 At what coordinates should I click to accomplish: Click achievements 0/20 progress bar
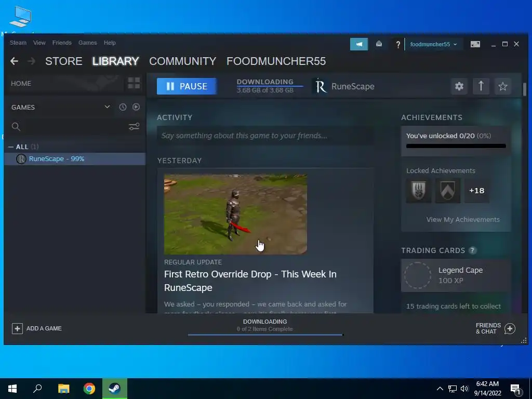(456, 146)
